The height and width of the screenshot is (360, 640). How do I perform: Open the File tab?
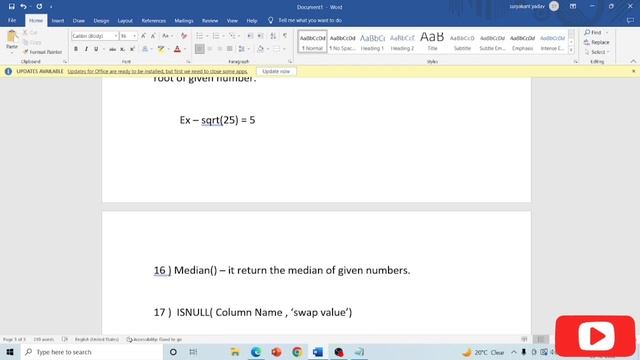pyautogui.click(x=12, y=20)
